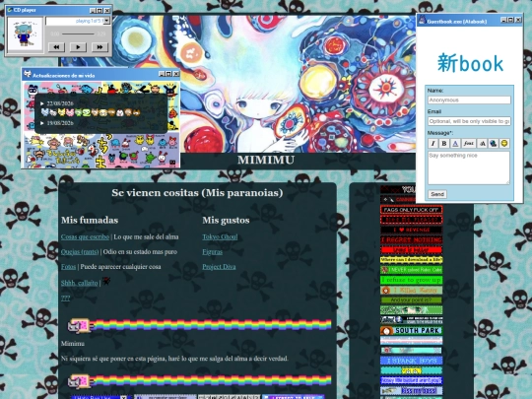
Task: Click the 'SOUTH PARK' blinkie
Action: tap(411, 330)
